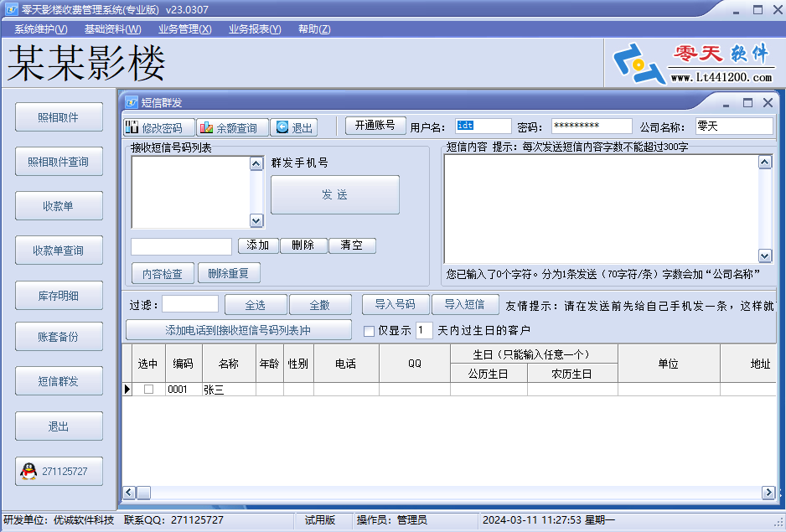Click the 短信群发 window title icon
This screenshot has width=786, height=532.
click(x=131, y=102)
